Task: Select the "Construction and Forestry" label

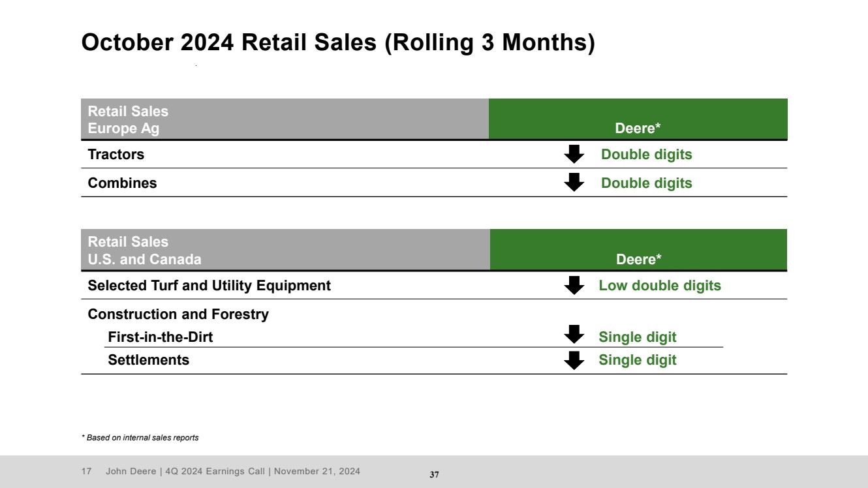Action: 178,314
